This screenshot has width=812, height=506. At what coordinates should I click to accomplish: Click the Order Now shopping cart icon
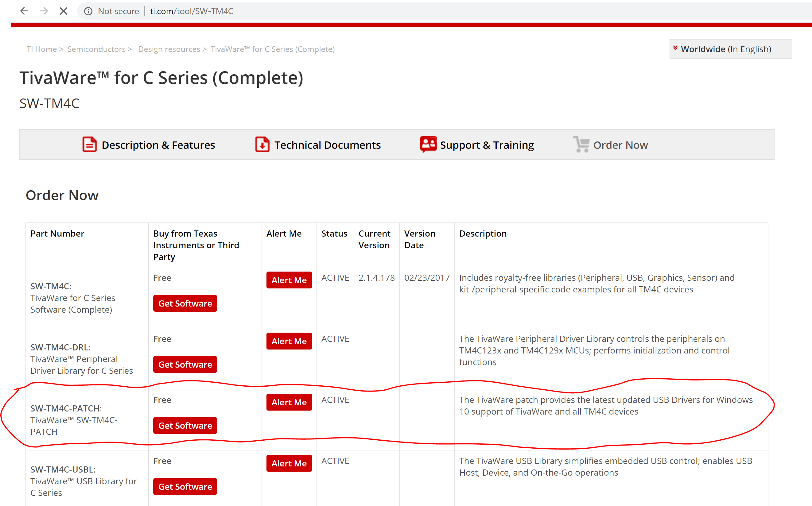pos(581,144)
